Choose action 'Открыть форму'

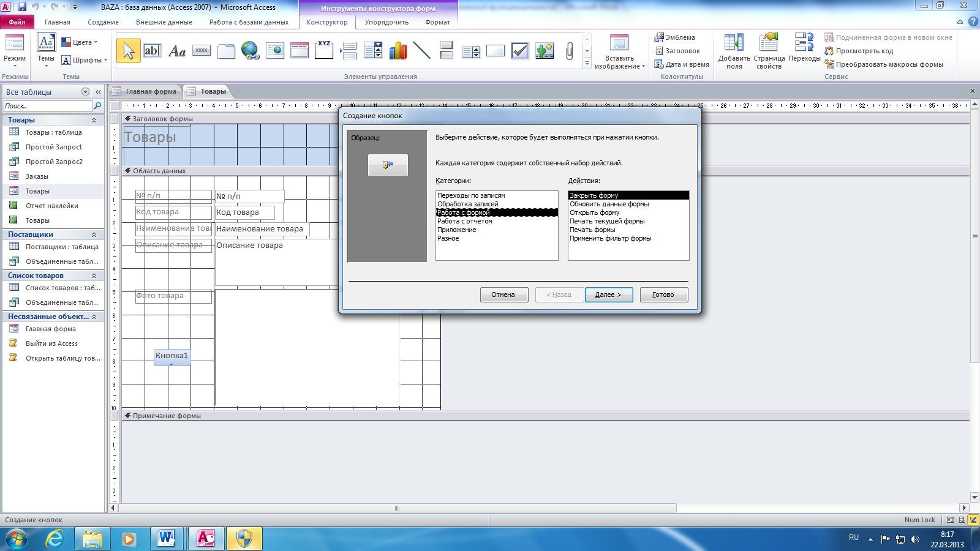click(x=628, y=212)
